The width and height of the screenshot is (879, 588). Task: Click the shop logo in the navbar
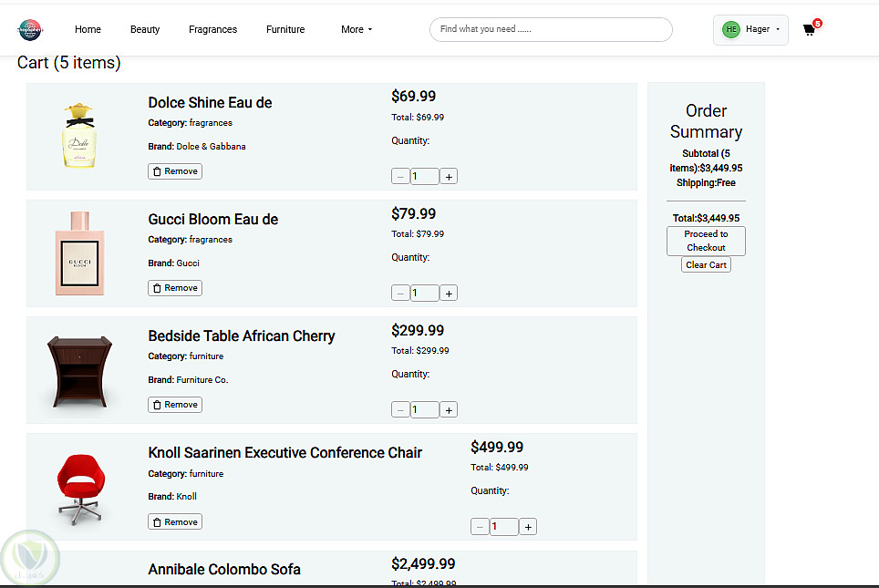[x=30, y=30]
